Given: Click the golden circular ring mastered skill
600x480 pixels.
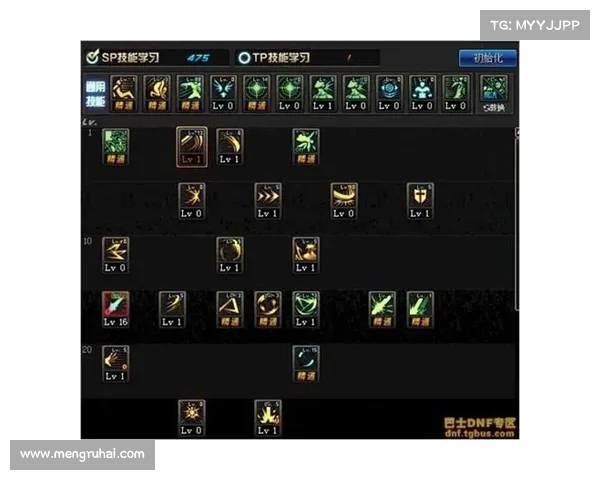Looking at the screenshot, I should click(267, 309).
